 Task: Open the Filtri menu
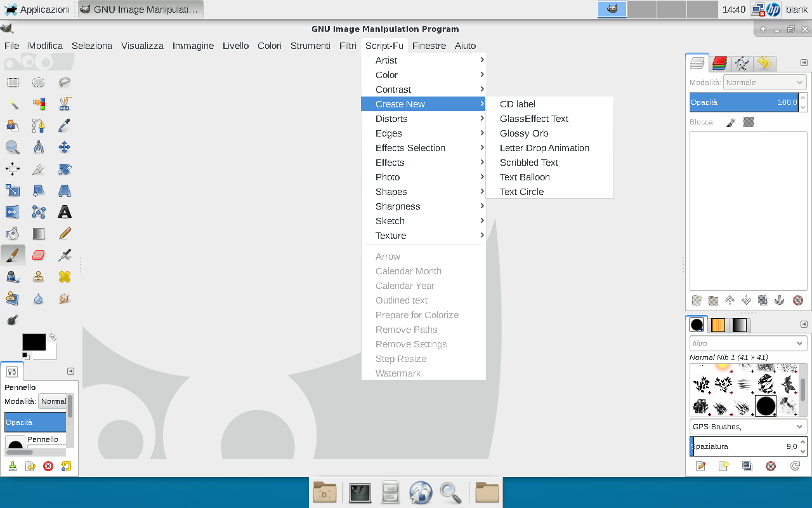point(348,46)
